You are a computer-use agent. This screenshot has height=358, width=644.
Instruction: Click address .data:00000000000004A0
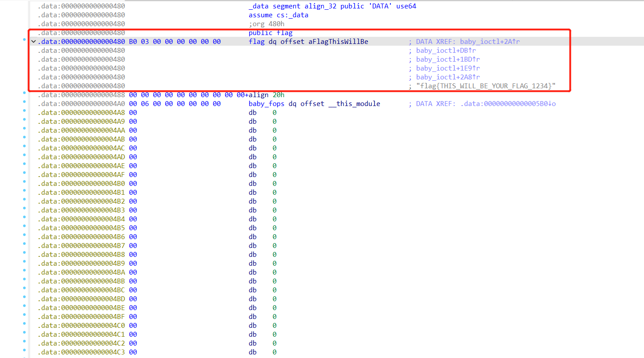pyautogui.click(x=81, y=104)
